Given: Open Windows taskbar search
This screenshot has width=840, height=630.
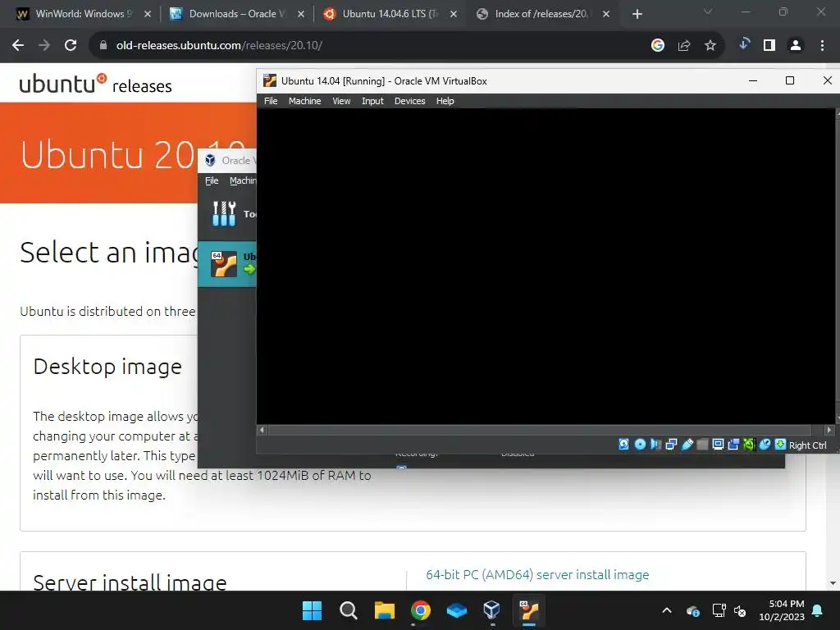Looking at the screenshot, I should click(x=348, y=610).
